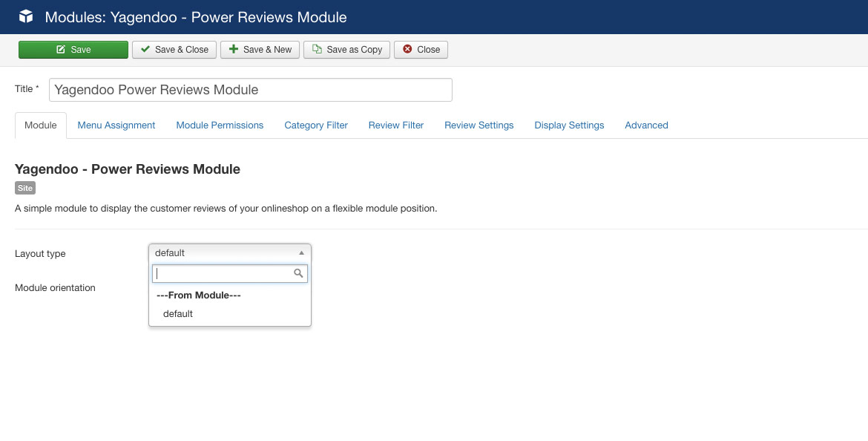The width and height of the screenshot is (868, 441).
Task: Click Save as Copy button
Action: click(347, 49)
